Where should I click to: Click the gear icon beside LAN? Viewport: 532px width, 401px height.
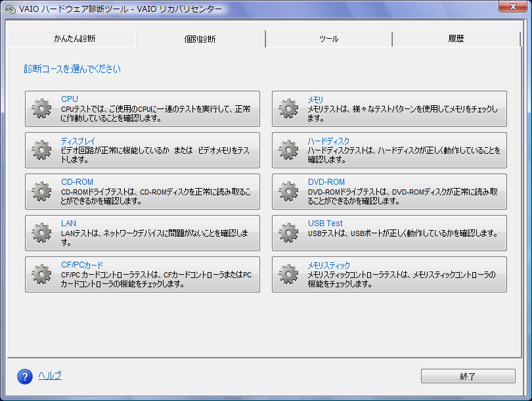pos(41,233)
